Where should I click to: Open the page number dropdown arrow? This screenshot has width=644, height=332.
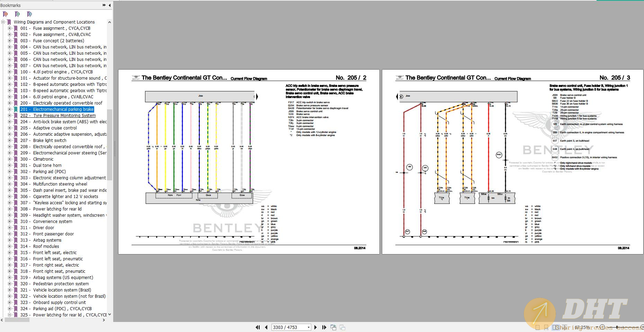(x=308, y=327)
